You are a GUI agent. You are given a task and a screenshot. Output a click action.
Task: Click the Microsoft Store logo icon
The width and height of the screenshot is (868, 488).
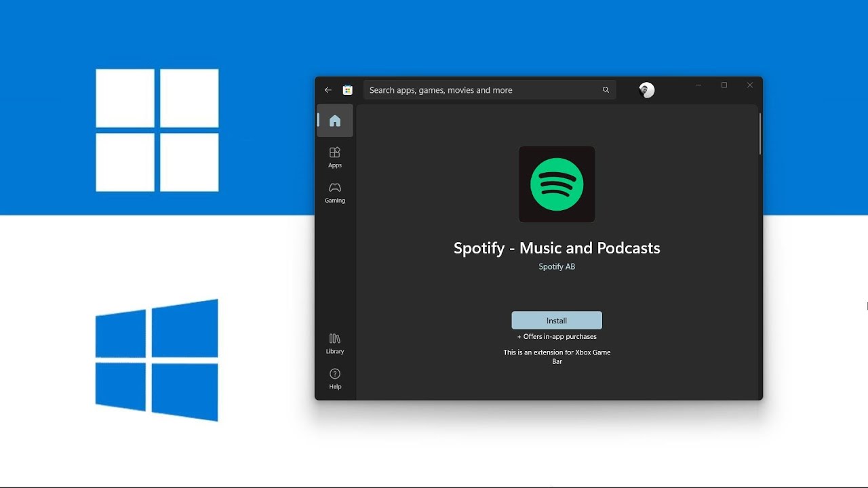click(x=348, y=90)
